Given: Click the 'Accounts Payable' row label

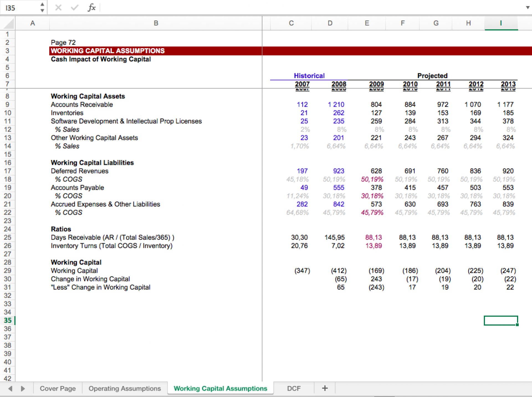Looking at the screenshot, I should [77, 188].
